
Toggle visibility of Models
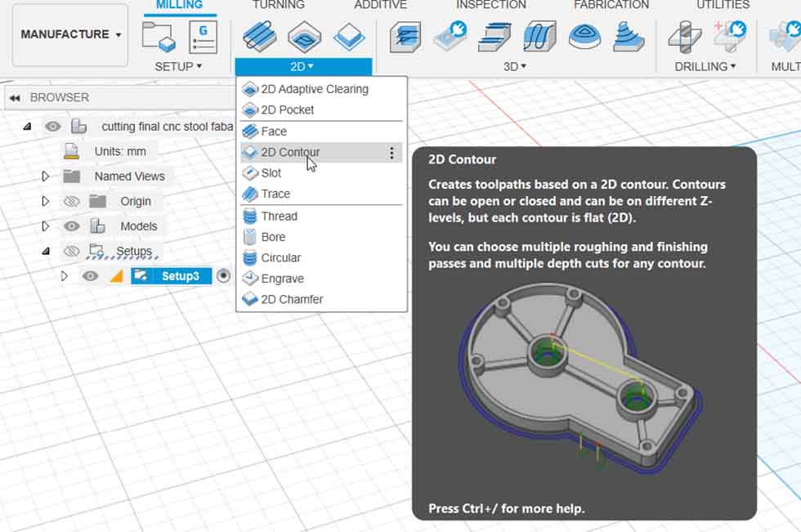tap(71, 226)
